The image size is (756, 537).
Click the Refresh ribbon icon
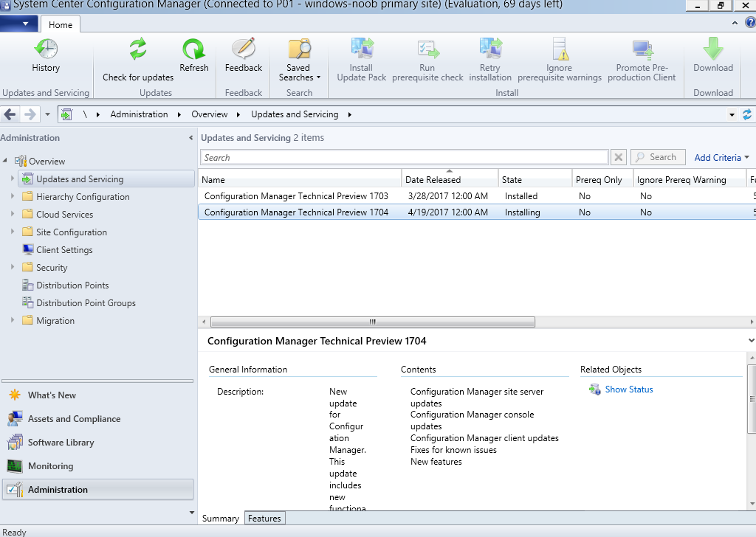194,49
